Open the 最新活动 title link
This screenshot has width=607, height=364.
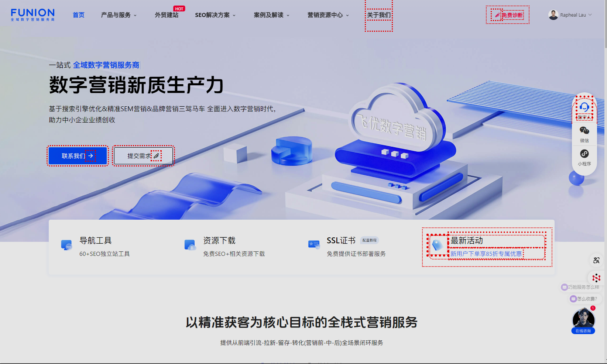pyautogui.click(x=467, y=240)
